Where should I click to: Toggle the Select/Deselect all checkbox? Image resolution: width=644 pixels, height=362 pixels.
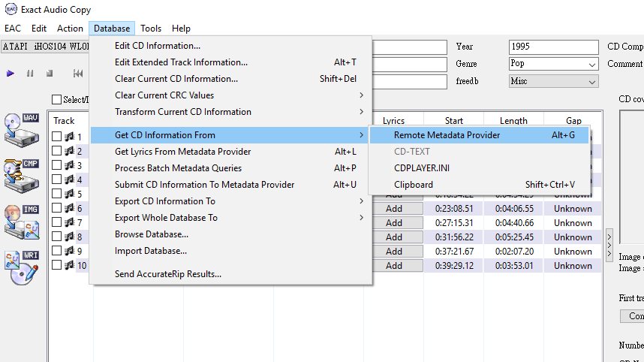tap(57, 99)
